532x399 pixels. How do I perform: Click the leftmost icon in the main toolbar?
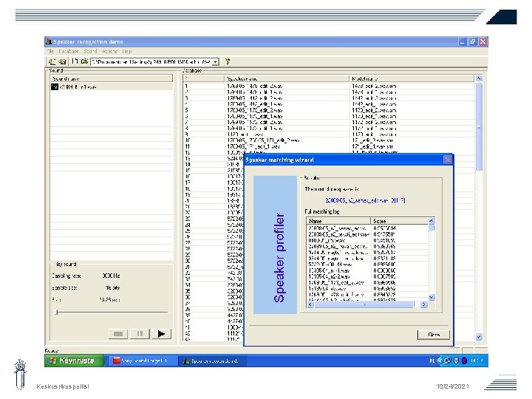52,61
